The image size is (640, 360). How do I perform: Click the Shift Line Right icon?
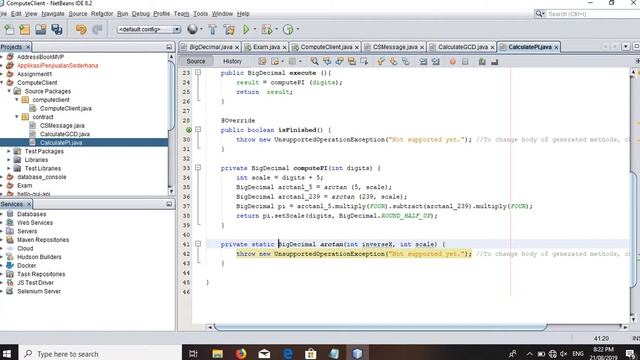point(436,62)
